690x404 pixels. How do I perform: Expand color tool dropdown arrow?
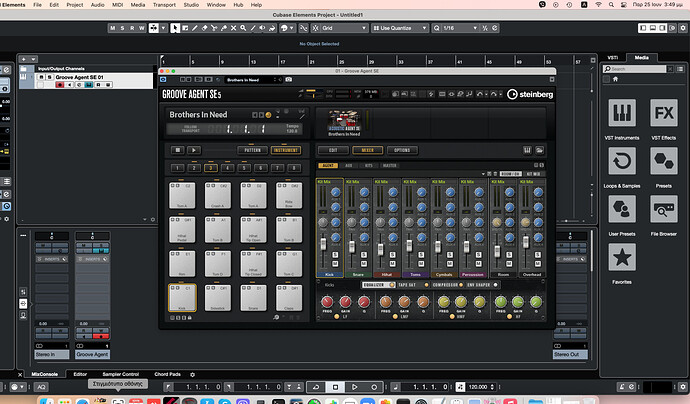pos(291,28)
